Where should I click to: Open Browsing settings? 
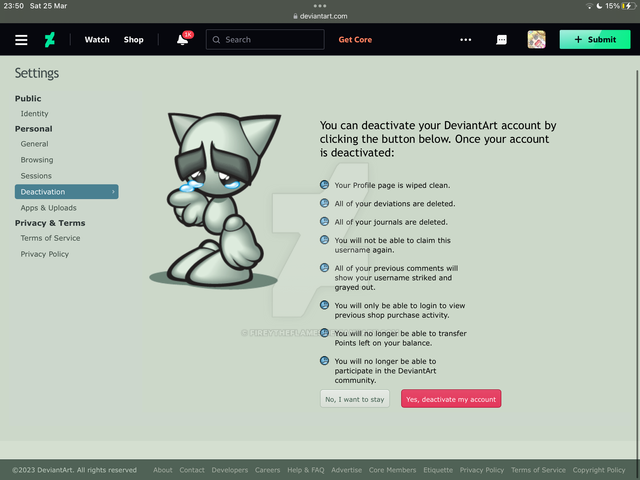(37, 160)
